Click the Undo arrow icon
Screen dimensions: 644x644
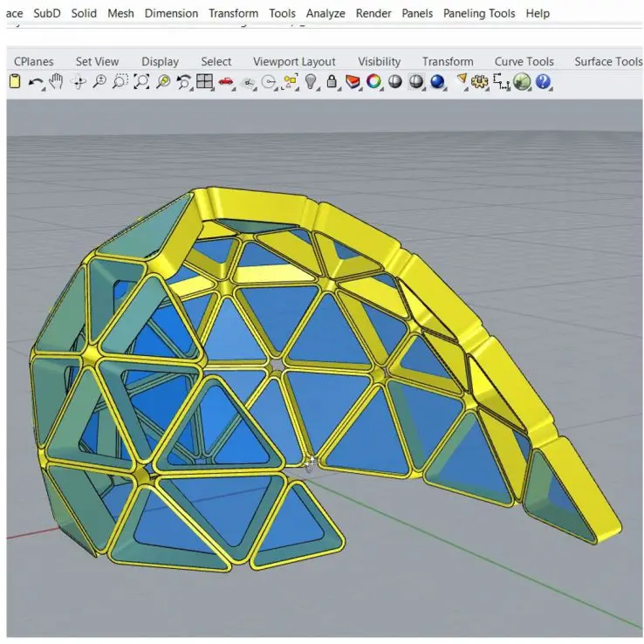tap(35, 82)
